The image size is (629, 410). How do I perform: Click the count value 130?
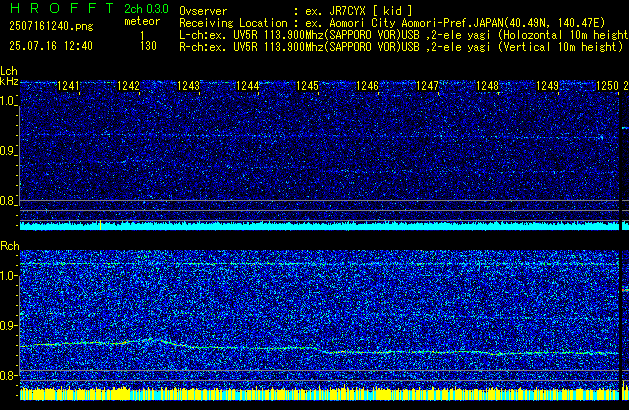(x=148, y=46)
